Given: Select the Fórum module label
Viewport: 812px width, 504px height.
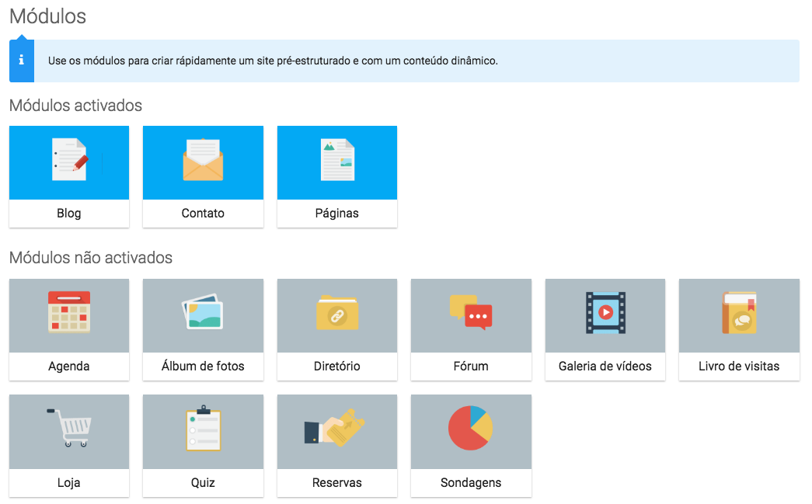Looking at the screenshot, I should (471, 367).
